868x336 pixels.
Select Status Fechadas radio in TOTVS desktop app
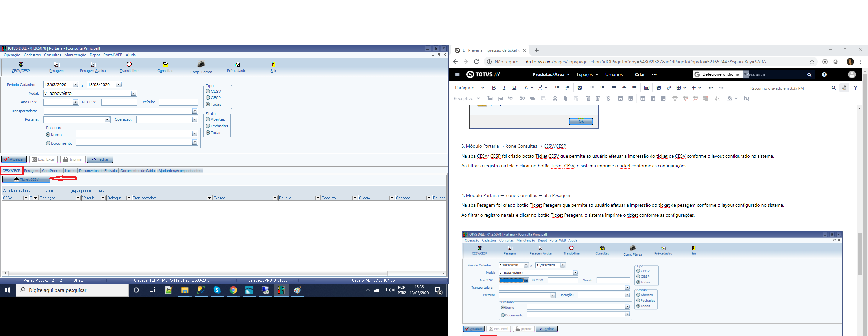(x=208, y=126)
